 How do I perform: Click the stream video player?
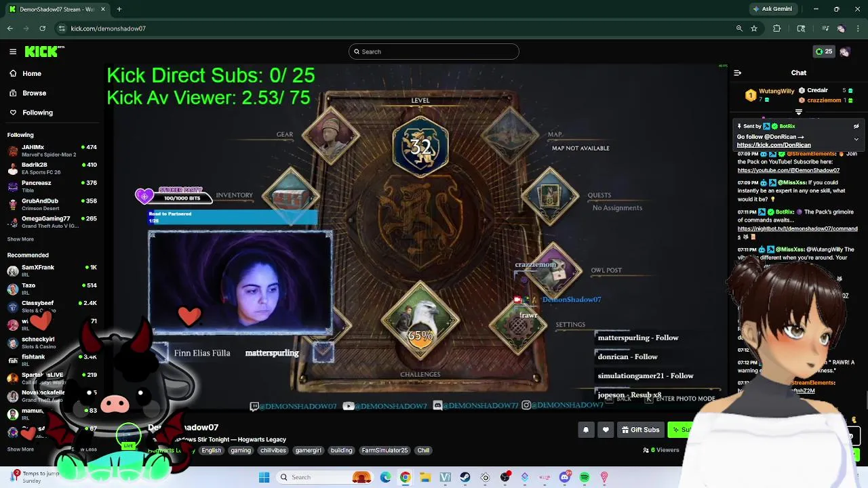pyautogui.click(x=417, y=237)
